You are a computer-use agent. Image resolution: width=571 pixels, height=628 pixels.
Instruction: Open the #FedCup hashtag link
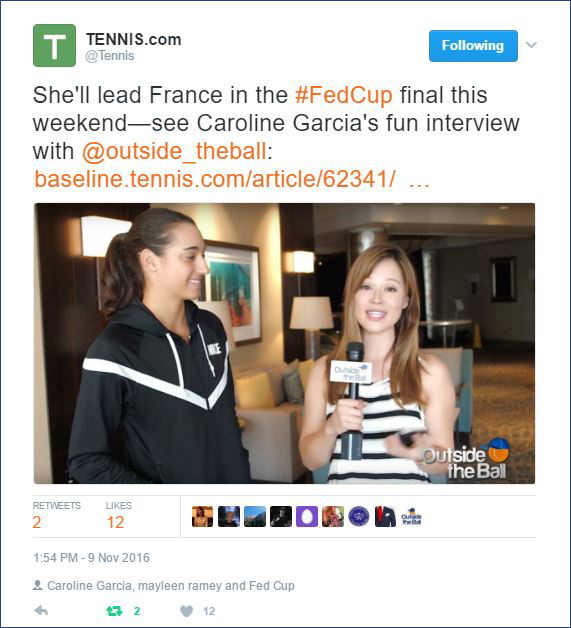[344, 95]
